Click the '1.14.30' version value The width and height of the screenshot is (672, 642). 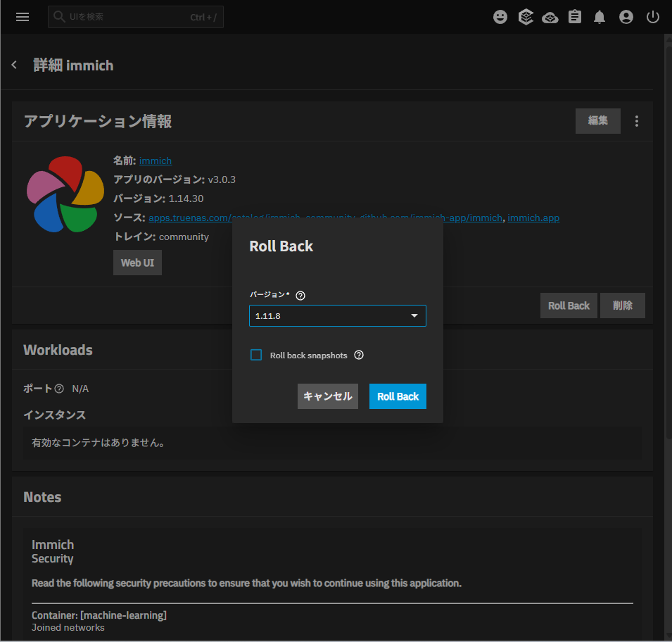click(x=186, y=199)
